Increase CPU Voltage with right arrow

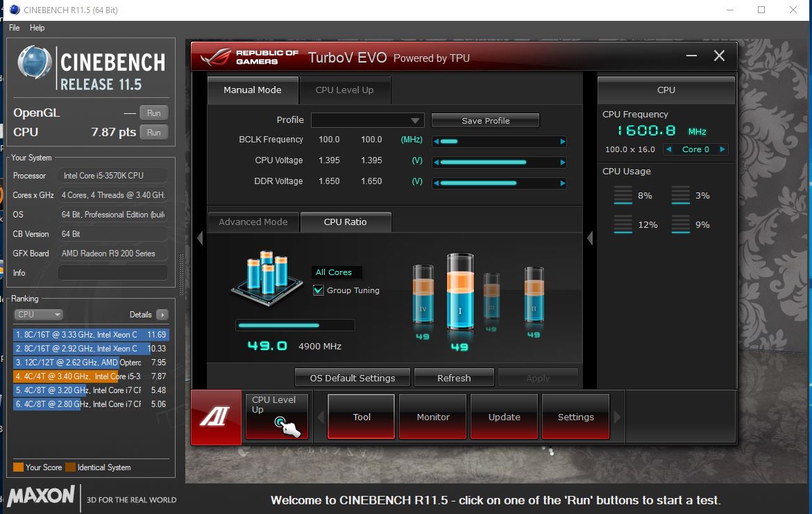pos(563,162)
